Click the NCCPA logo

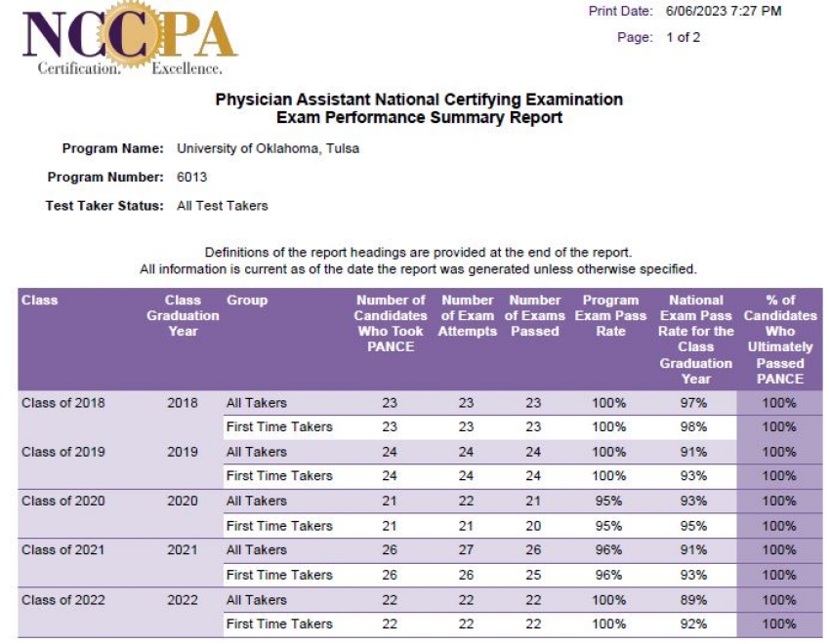[129, 40]
